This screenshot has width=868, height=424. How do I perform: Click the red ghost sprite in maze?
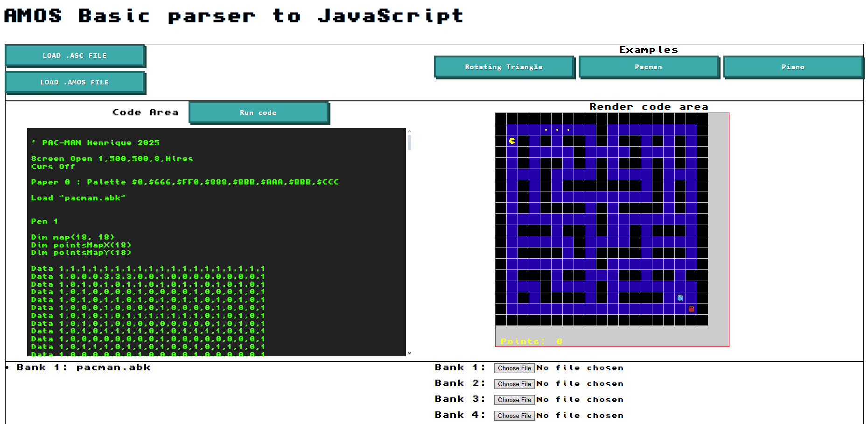[x=691, y=309]
